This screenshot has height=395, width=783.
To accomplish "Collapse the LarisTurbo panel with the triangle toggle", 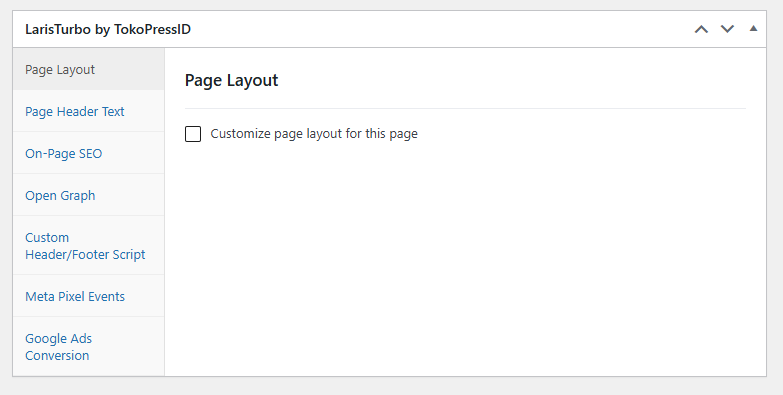I will 753,29.
